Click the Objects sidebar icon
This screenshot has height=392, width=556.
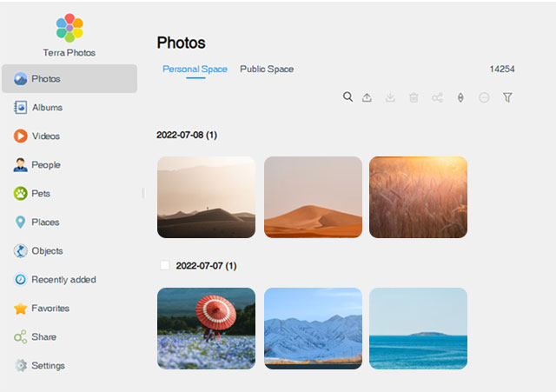pyautogui.click(x=20, y=251)
